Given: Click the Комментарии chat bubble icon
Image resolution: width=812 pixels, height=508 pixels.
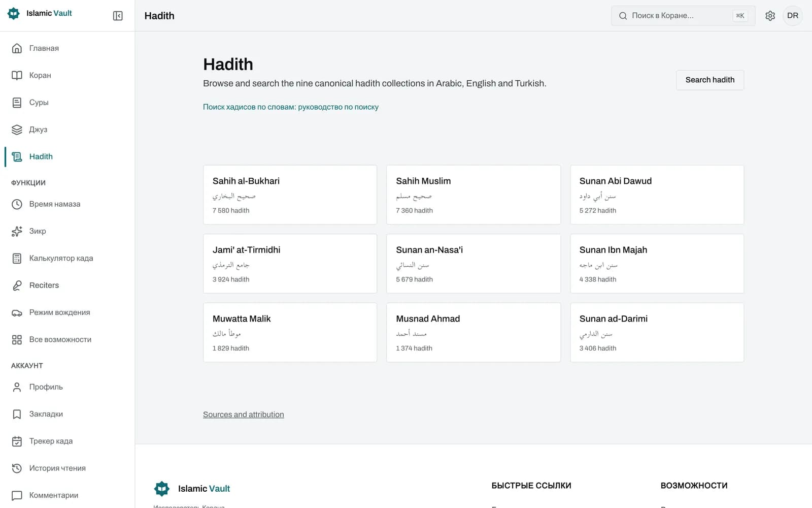Looking at the screenshot, I should 17,495.
